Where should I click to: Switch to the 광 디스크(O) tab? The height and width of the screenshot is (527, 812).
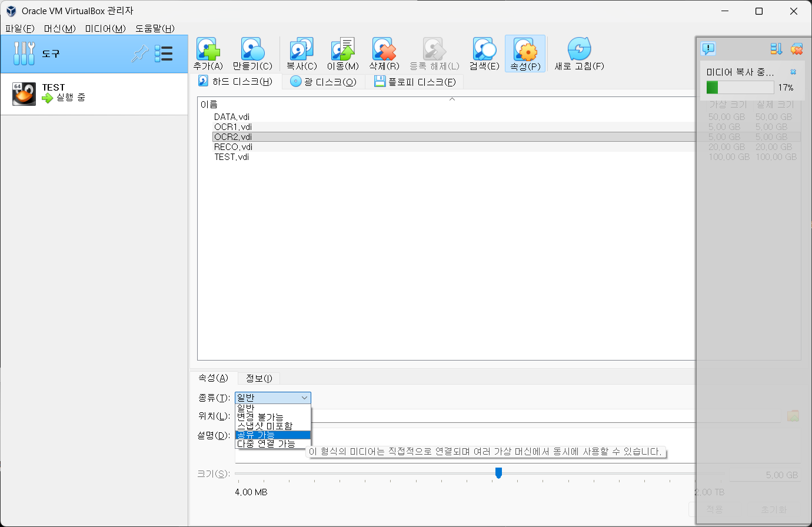324,82
